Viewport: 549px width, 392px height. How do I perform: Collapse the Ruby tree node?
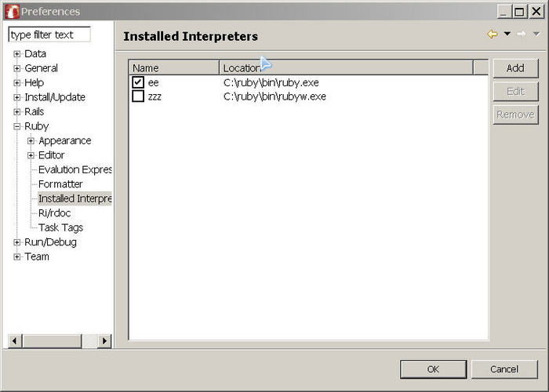16,126
